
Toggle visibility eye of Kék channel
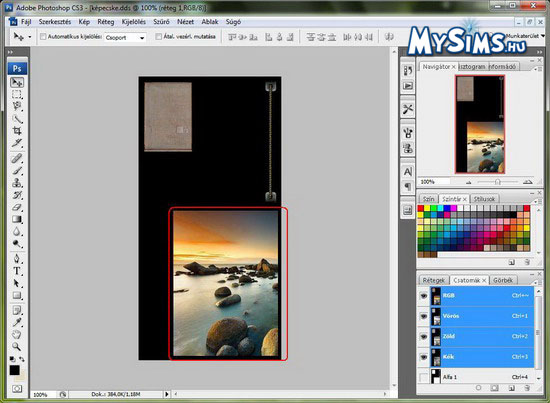tap(424, 357)
